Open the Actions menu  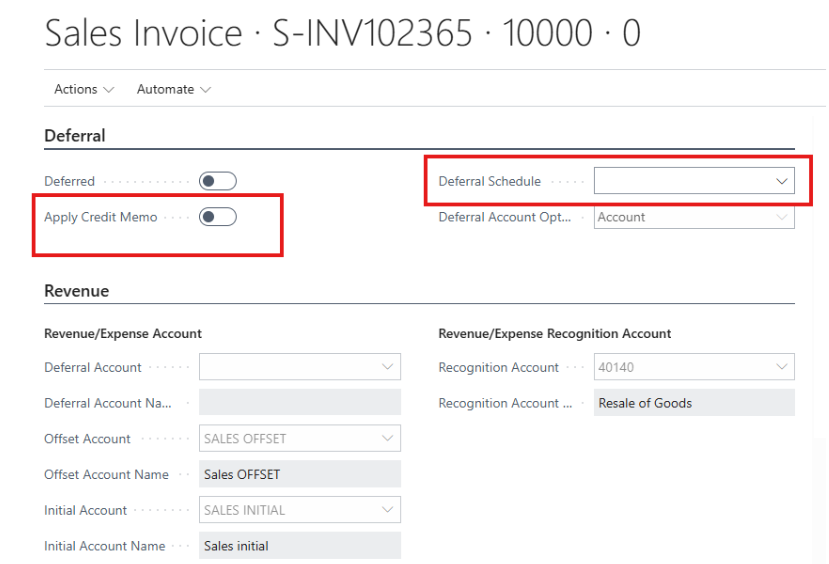[x=84, y=89]
